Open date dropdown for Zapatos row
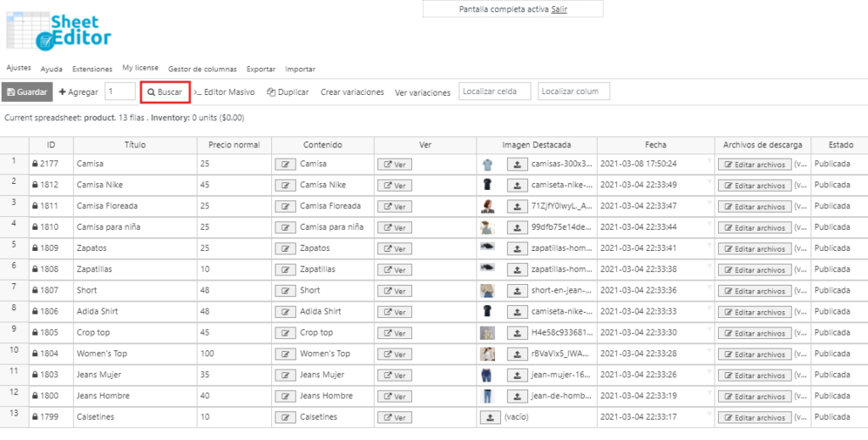Screen dimensions: 868x440 click(x=709, y=245)
